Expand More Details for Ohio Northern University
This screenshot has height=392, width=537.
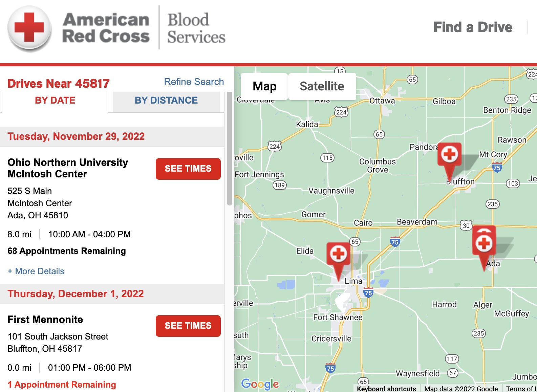[x=36, y=271]
